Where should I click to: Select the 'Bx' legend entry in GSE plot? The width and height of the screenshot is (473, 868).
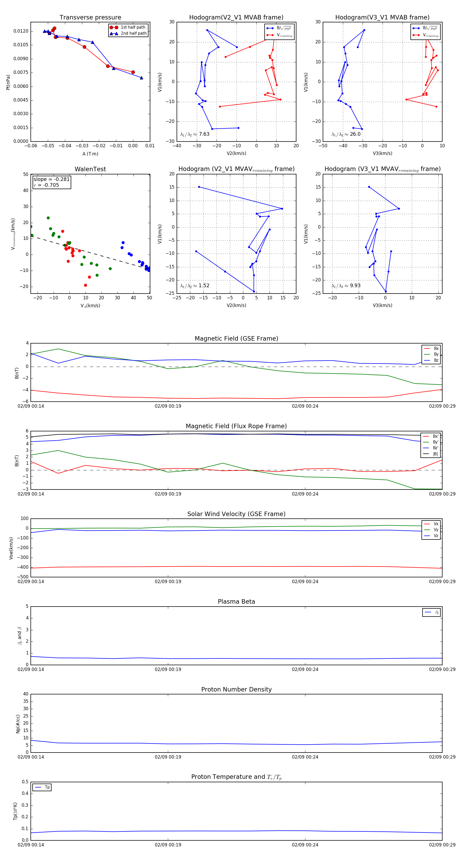[x=431, y=349]
